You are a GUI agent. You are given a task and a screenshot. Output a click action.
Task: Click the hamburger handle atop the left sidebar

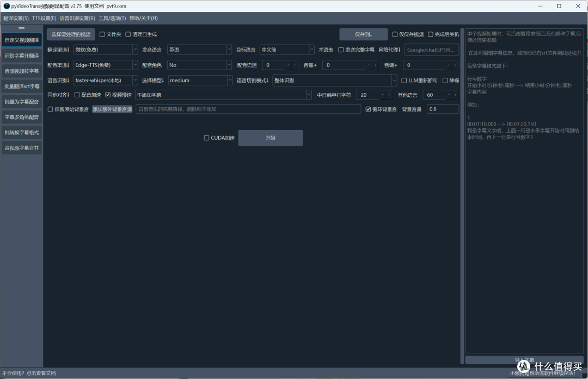point(21,28)
